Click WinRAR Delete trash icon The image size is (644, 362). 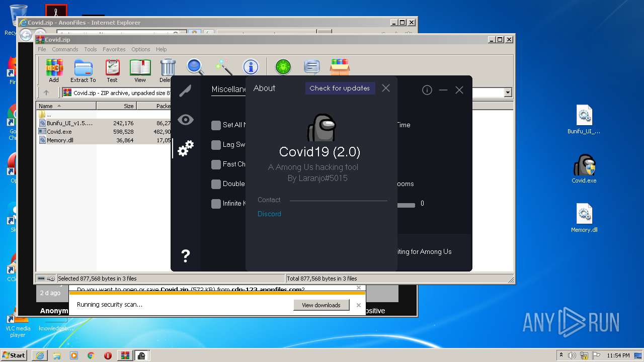point(167,71)
